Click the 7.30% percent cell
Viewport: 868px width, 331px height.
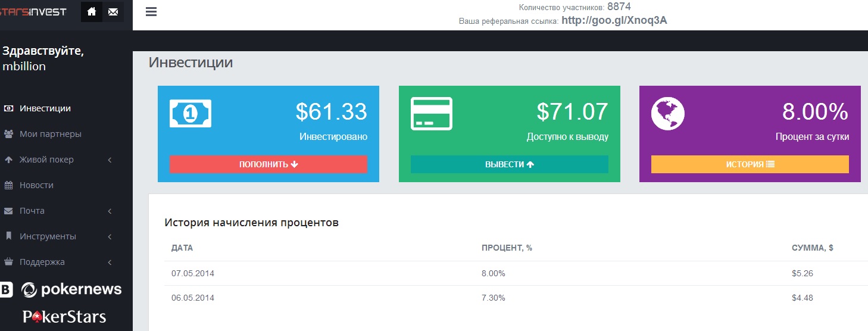click(494, 298)
